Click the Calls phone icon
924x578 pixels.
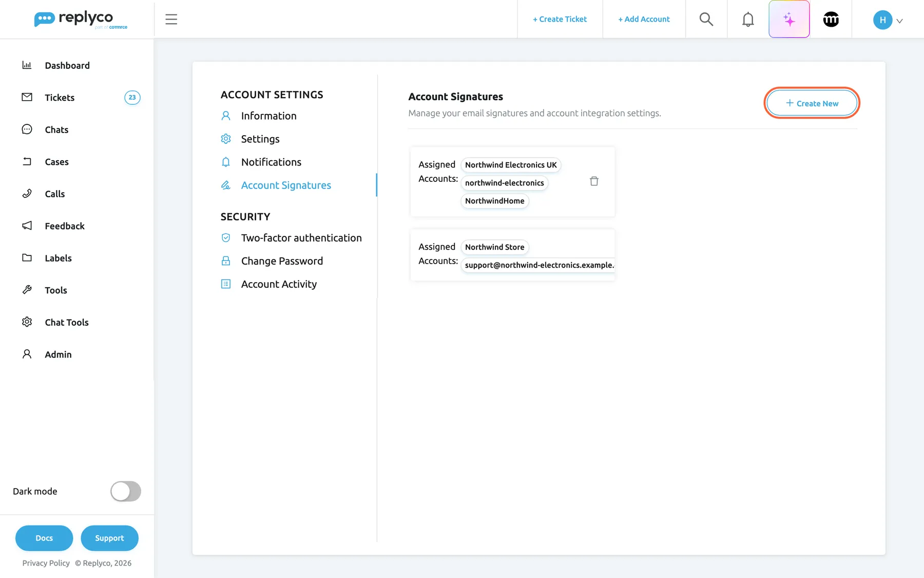tap(27, 194)
